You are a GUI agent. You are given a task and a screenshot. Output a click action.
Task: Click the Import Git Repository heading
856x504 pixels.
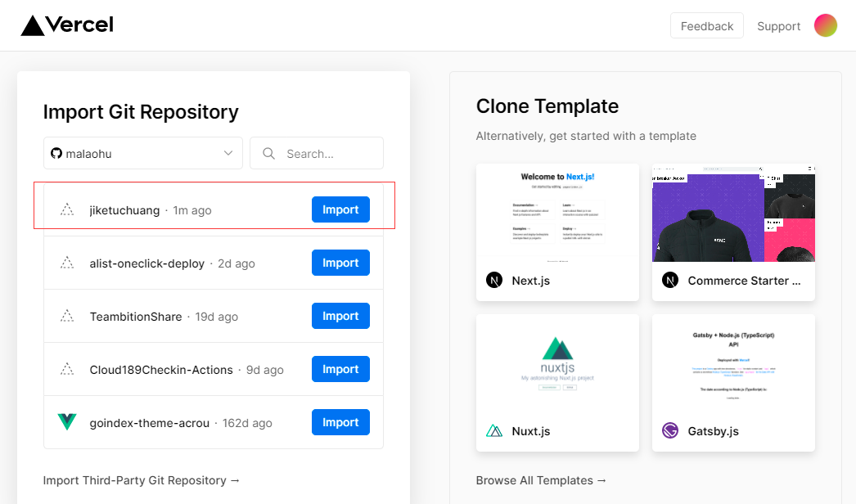141,112
